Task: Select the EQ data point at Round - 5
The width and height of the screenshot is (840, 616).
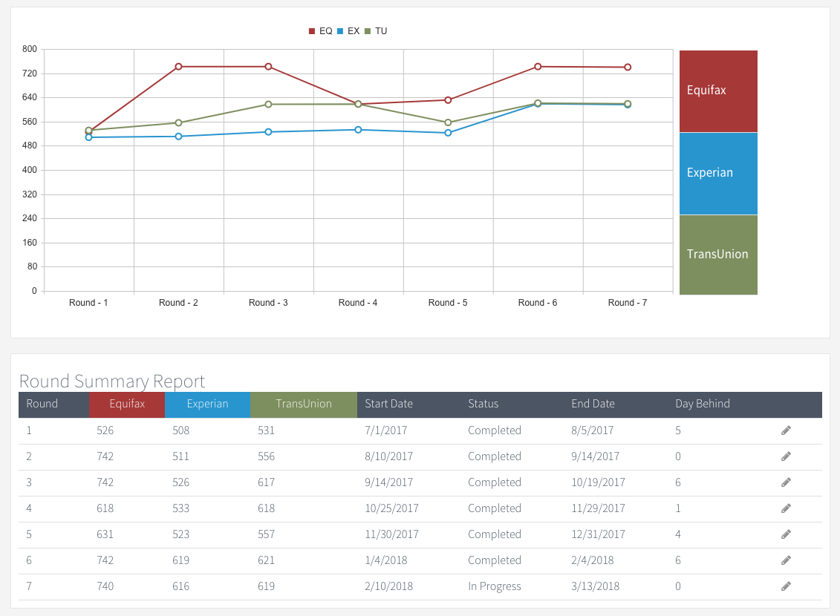Action: (448, 100)
